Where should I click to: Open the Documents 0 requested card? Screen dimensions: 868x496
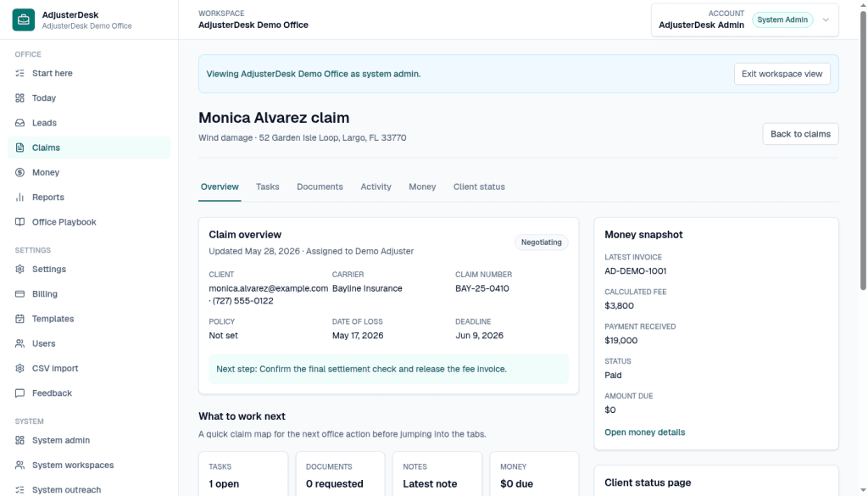pos(340,475)
